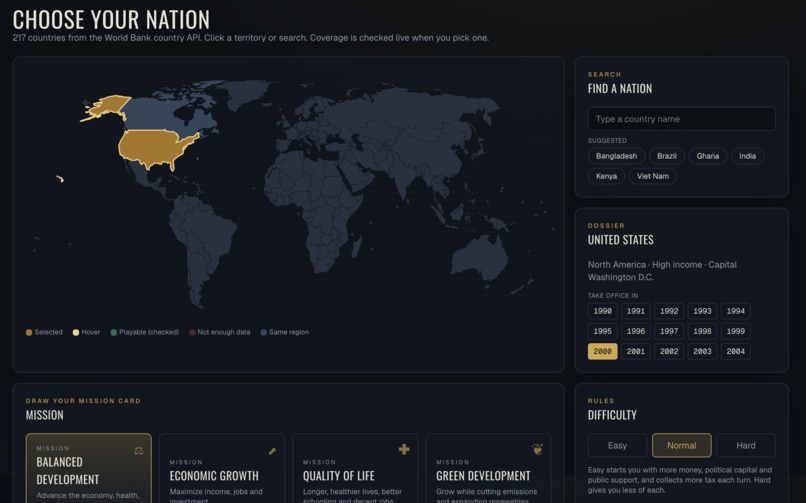Select year 2002 button
The height and width of the screenshot is (503, 806).
tap(669, 351)
